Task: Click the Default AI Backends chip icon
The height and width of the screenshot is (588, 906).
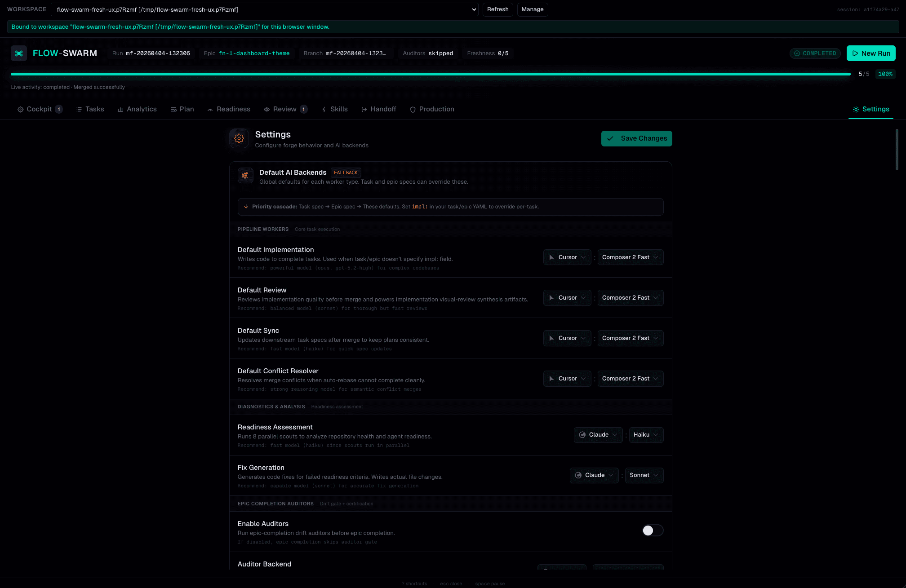Action: (x=245, y=176)
